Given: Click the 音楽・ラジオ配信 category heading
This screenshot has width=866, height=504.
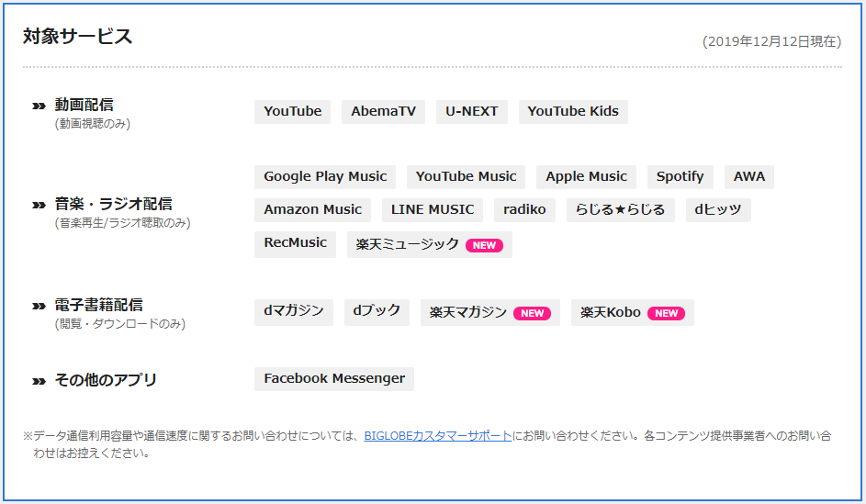Looking at the screenshot, I should point(113,204).
